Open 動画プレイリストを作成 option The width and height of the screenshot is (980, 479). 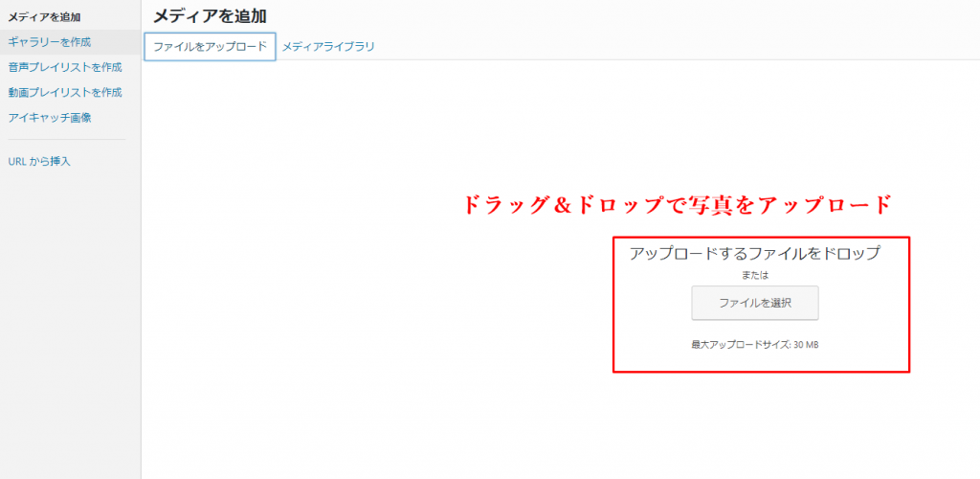(x=65, y=93)
